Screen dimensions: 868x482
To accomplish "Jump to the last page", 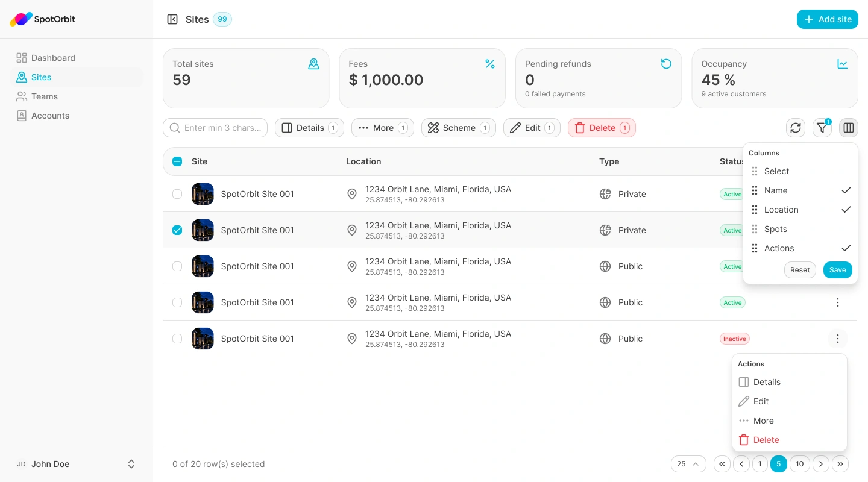I will click(x=840, y=464).
